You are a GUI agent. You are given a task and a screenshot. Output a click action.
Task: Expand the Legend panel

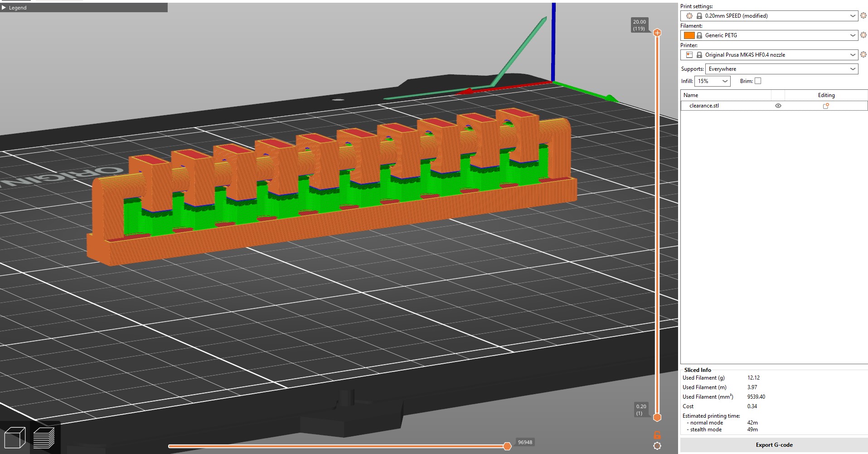click(x=5, y=8)
